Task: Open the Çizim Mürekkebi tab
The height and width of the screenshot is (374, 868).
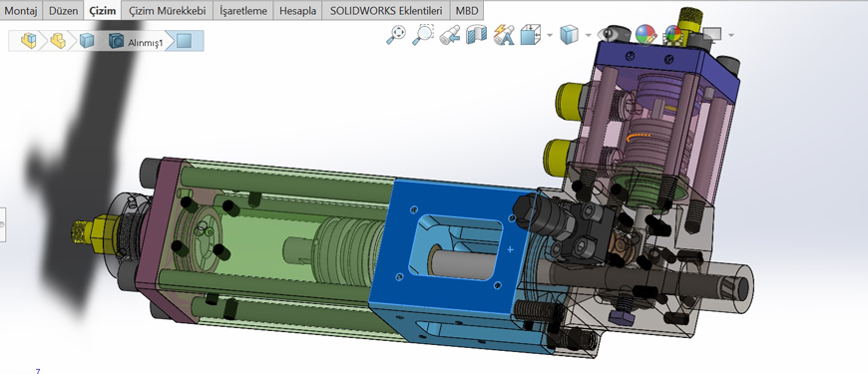Action: coord(168,11)
